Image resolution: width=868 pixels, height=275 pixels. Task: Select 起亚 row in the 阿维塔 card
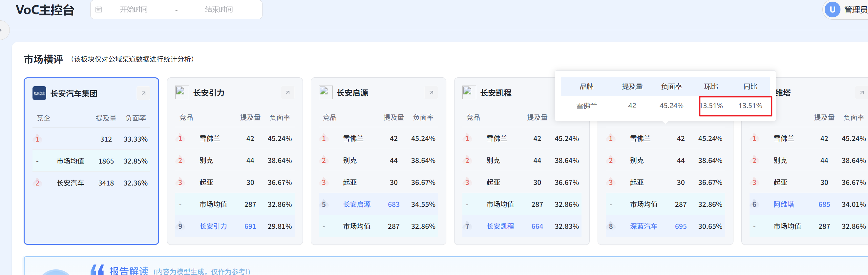[809, 183]
